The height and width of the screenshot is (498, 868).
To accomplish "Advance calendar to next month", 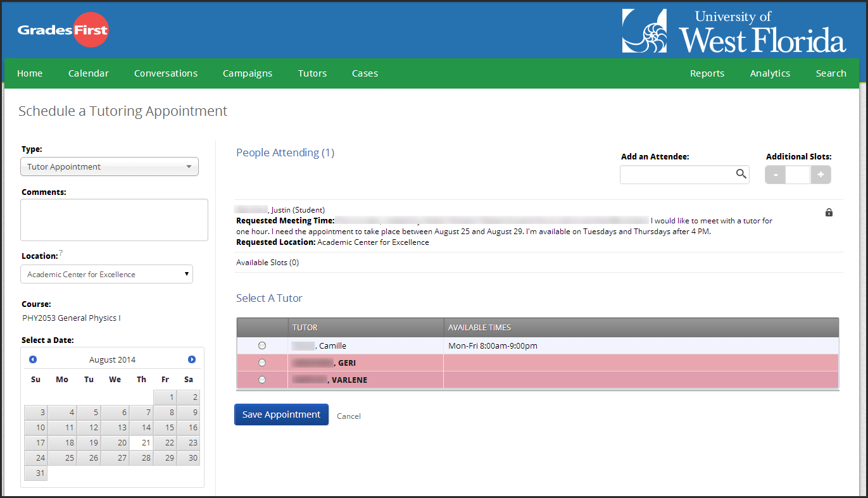I will (x=192, y=359).
